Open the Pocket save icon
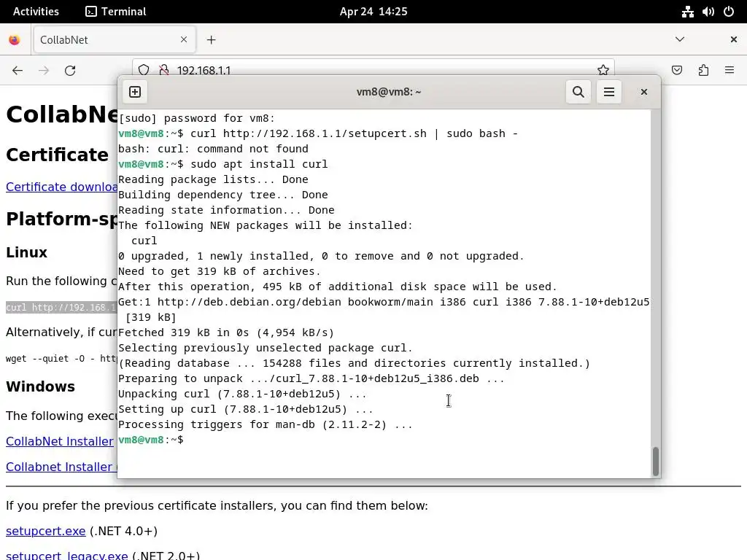 (x=676, y=71)
